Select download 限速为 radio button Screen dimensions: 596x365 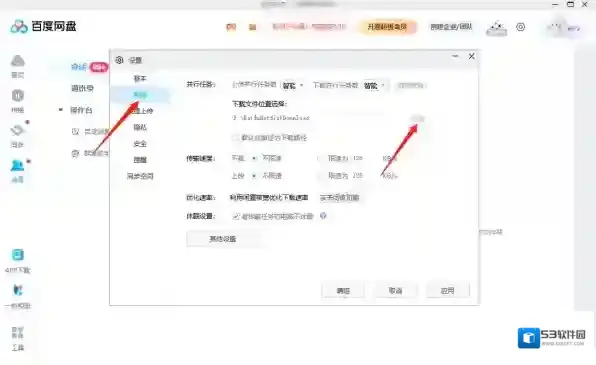click(x=320, y=158)
